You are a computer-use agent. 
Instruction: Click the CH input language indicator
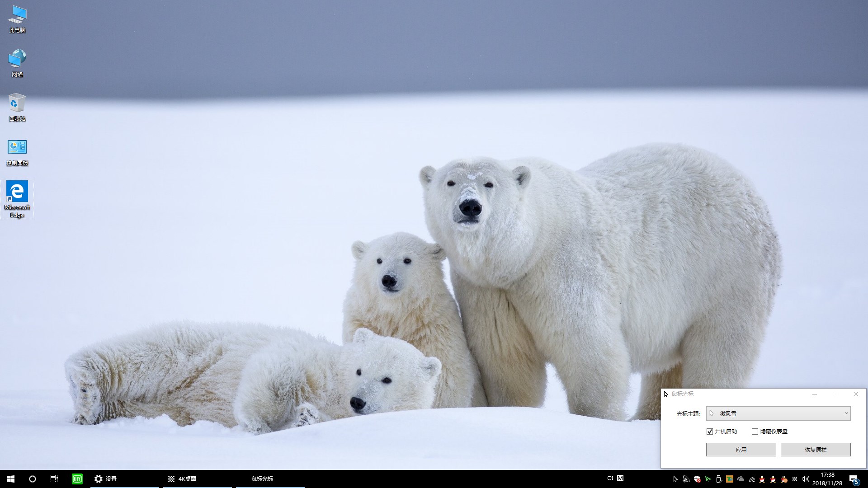(x=610, y=478)
